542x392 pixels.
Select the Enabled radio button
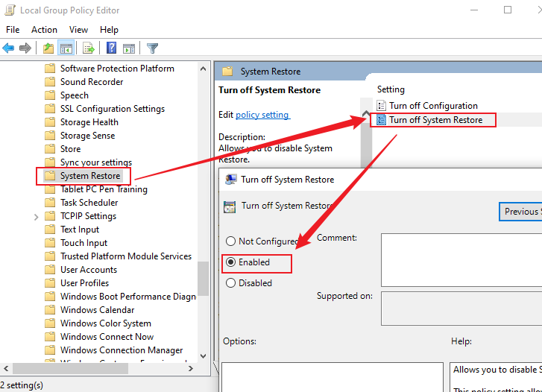click(x=231, y=262)
